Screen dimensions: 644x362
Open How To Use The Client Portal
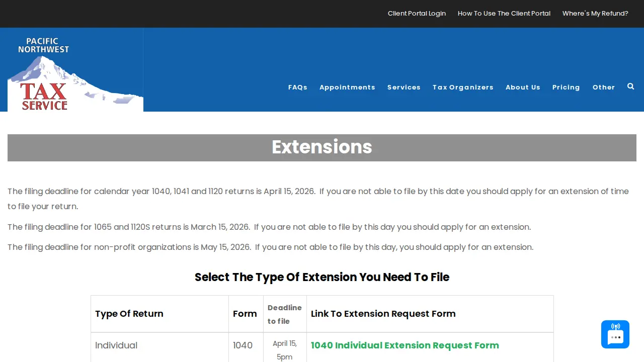click(504, 14)
